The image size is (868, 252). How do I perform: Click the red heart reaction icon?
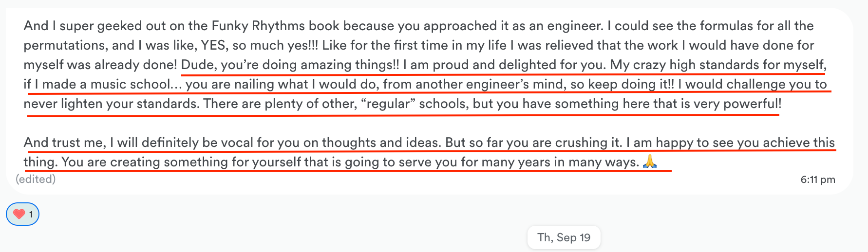coord(19,214)
